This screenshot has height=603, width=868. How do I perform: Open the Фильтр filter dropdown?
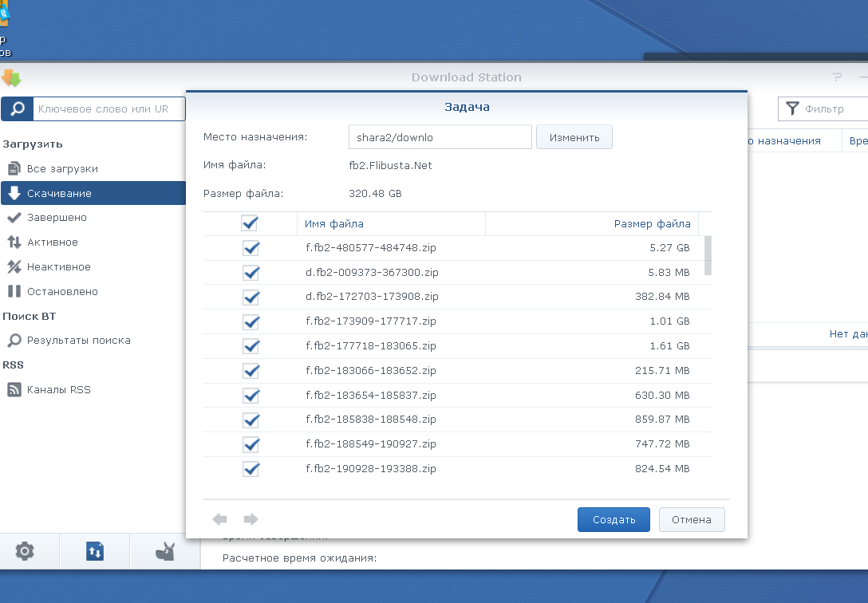pyautogui.click(x=822, y=109)
